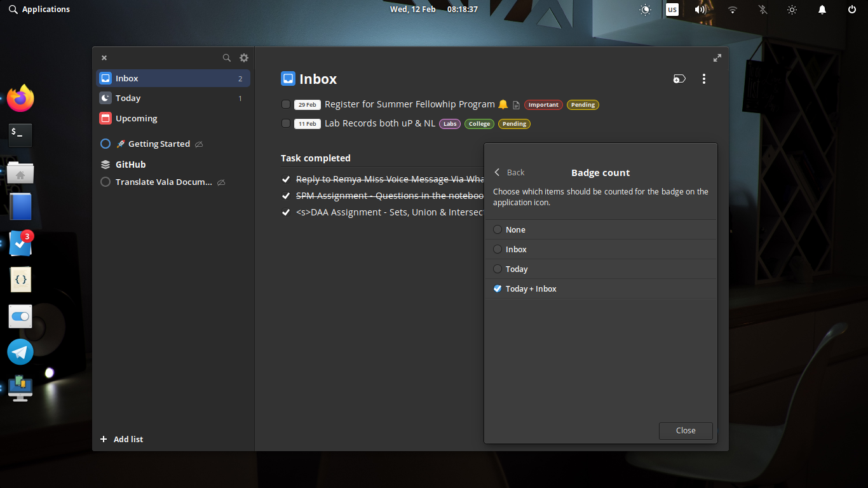The width and height of the screenshot is (868, 488).
Task: Click the Task completed heading
Action: 316,158
